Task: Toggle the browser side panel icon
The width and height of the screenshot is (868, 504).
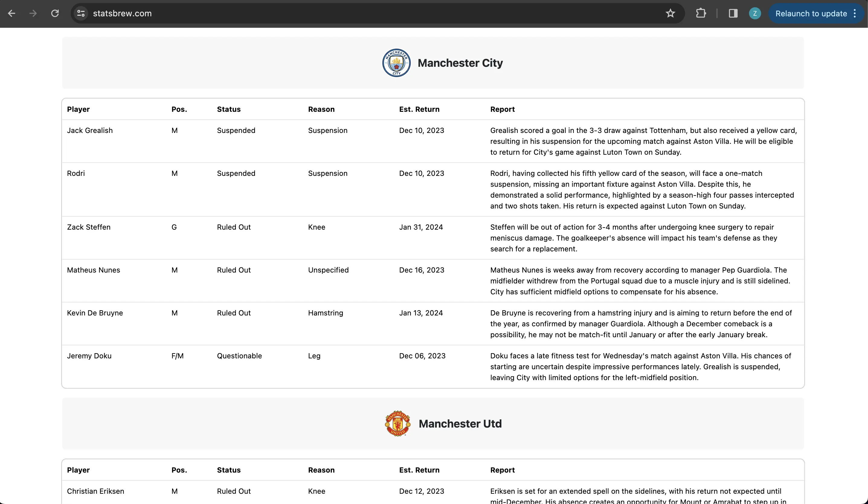Action: point(733,13)
